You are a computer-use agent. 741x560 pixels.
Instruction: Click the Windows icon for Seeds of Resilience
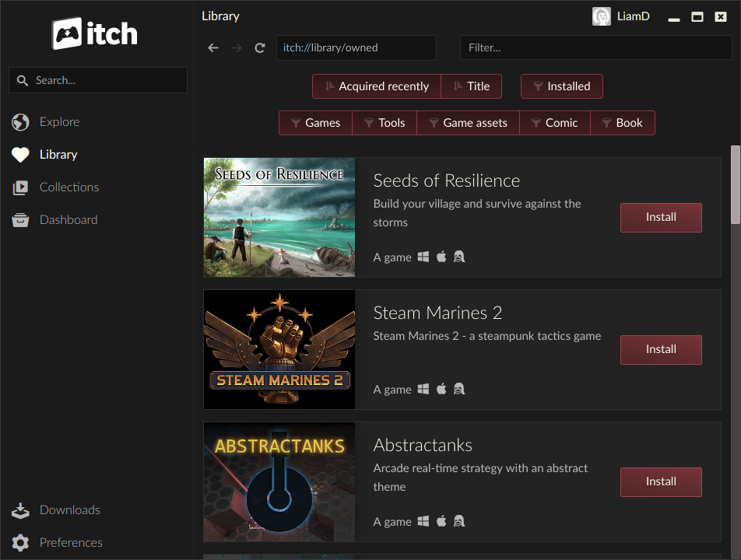423,257
